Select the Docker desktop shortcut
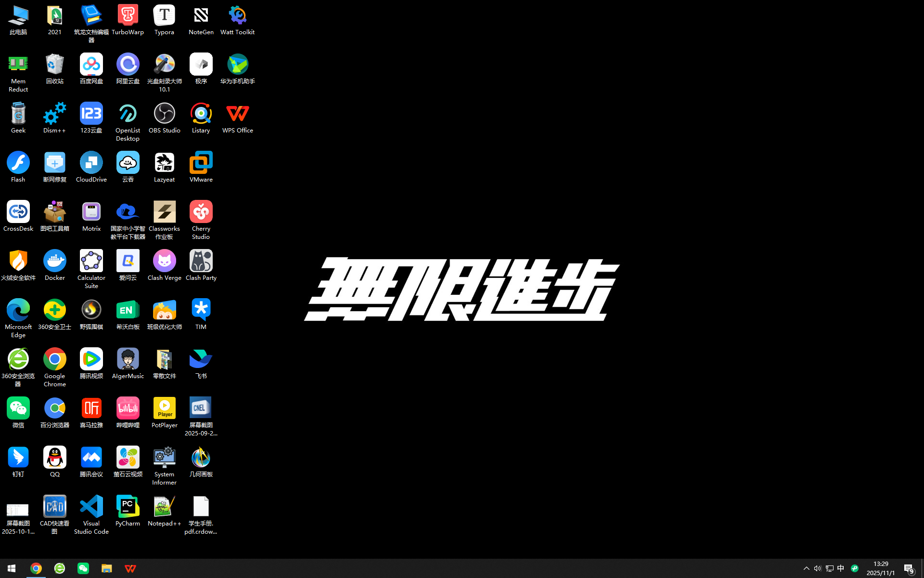 pos(55,262)
